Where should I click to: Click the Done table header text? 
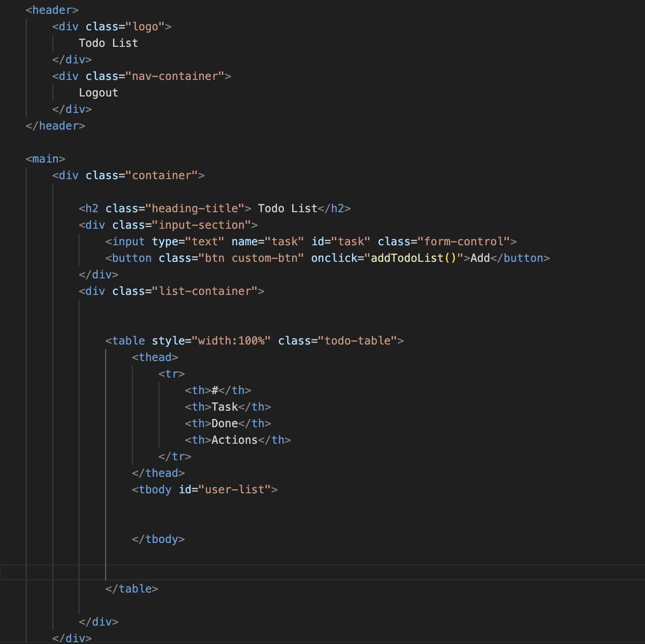pyautogui.click(x=225, y=423)
